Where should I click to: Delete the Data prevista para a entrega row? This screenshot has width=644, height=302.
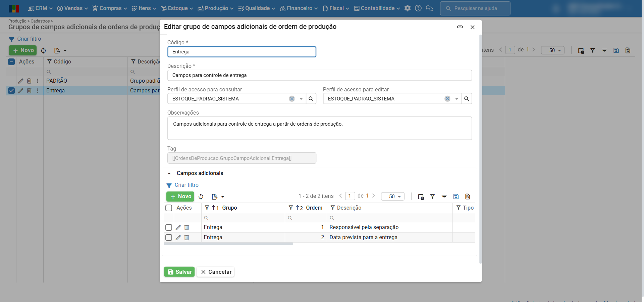tap(187, 238)
